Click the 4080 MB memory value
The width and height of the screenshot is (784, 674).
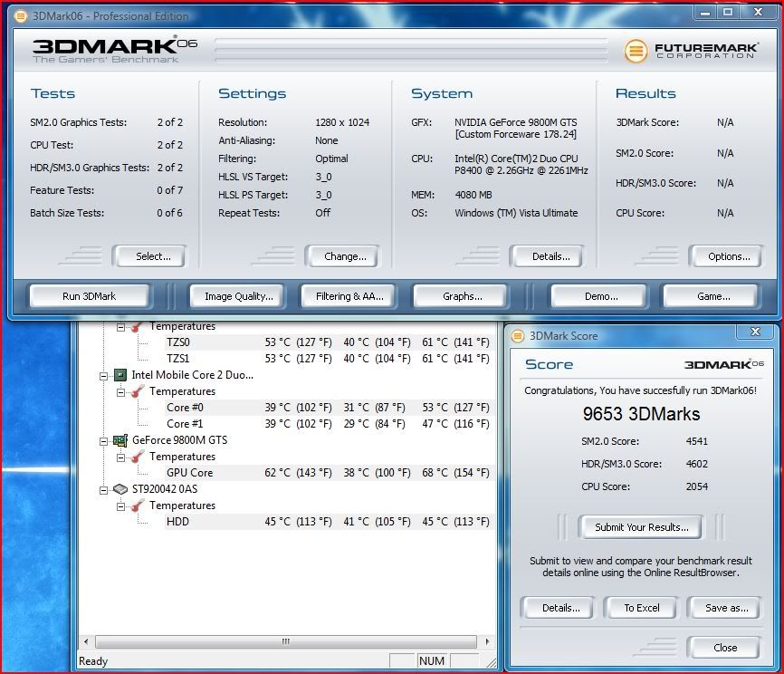(473, 195)
